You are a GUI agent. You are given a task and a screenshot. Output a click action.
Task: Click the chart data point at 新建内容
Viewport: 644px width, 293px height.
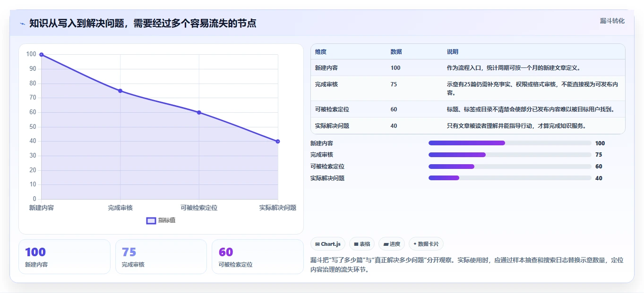point(42,55)
